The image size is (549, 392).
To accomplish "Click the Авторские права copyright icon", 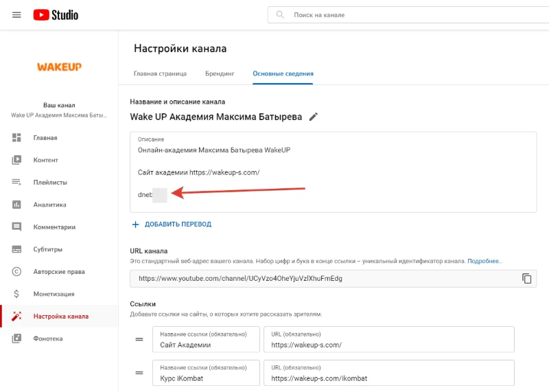I will [16, 271].
